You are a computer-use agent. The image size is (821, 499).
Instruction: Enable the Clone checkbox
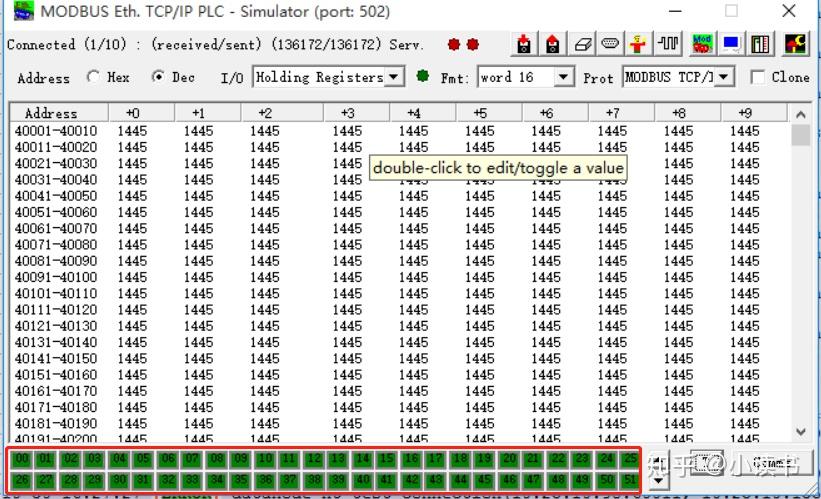point(757,77)
